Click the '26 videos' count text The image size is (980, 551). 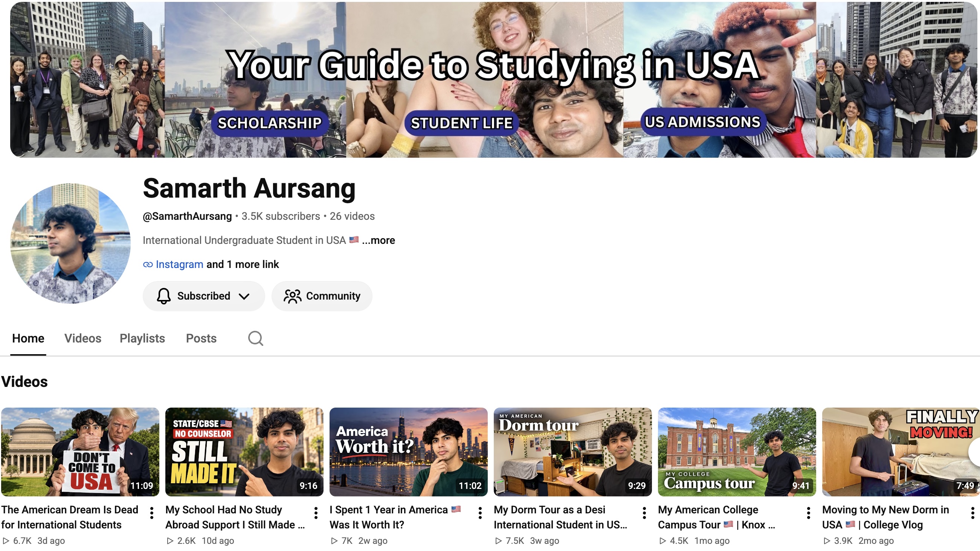[x=352, y=216]
